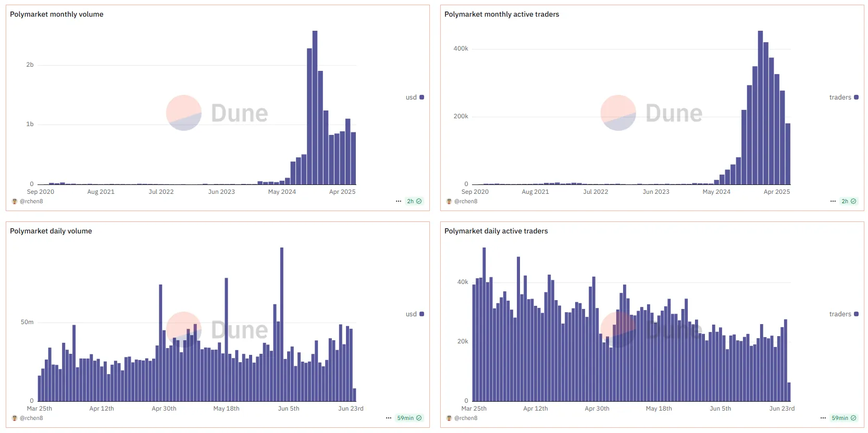This screenshot has height=433, width=868.
Task: Click the traders color swatch in daily traders legend
Action: 856,314
